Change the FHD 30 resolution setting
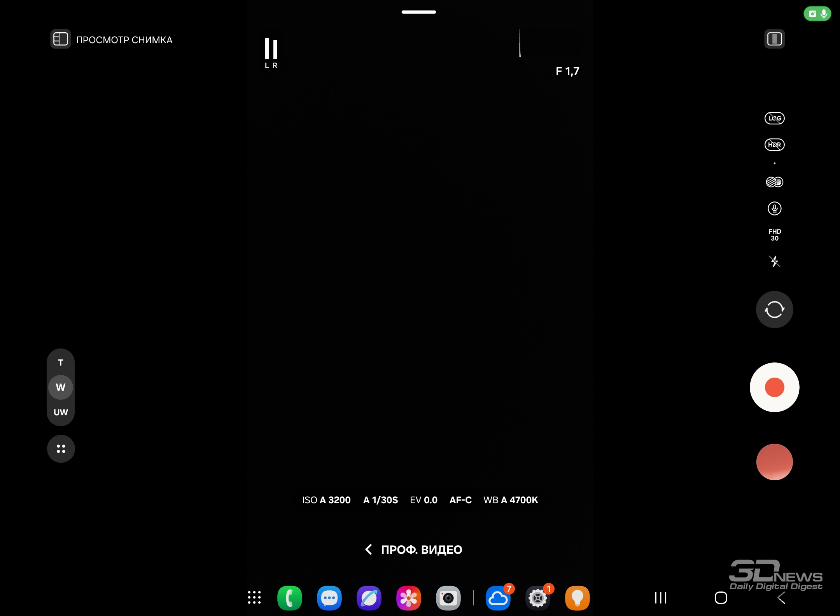The height and width of the screenshot is (616, 840). click(x=774, y=235)
